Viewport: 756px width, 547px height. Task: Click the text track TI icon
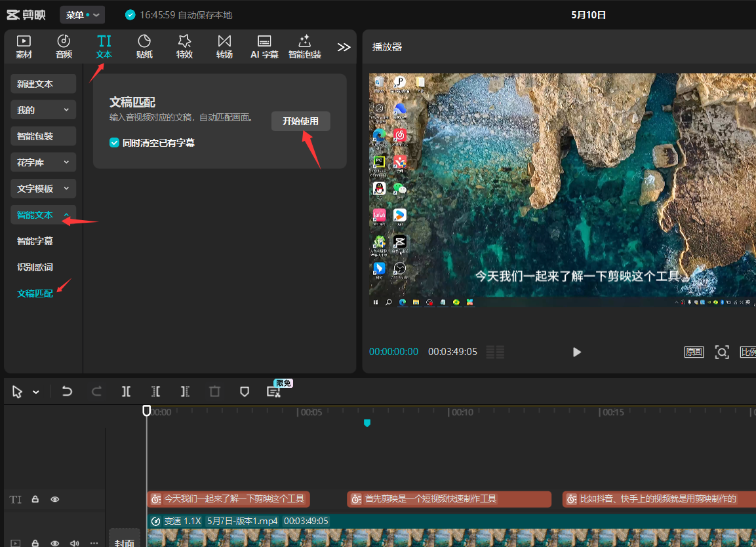[x=16, y=499]
